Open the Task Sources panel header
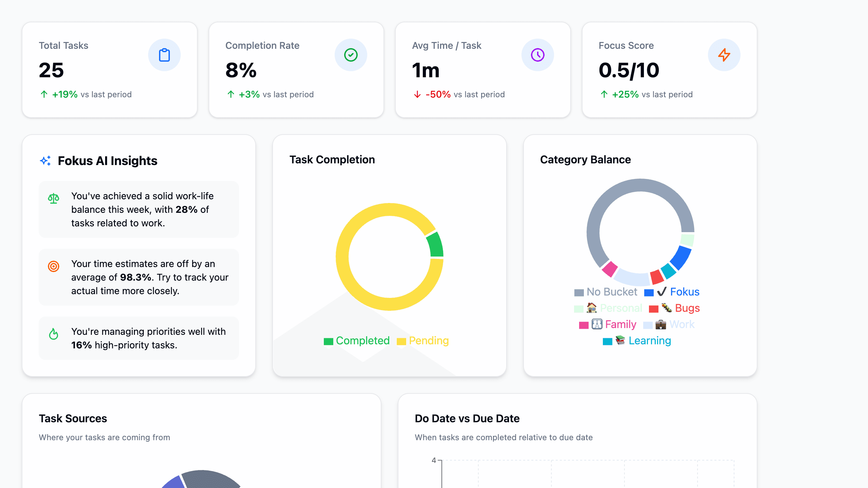This screenshot has height=488, width=868. 73,418
